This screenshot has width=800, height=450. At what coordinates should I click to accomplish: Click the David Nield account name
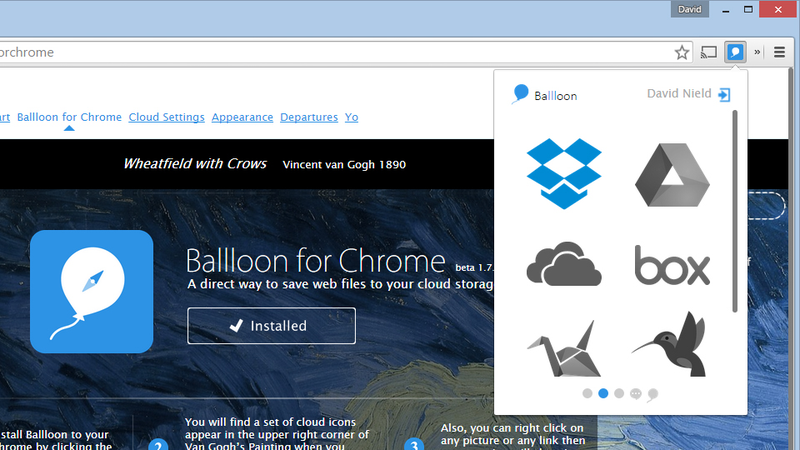coord(679,93)
